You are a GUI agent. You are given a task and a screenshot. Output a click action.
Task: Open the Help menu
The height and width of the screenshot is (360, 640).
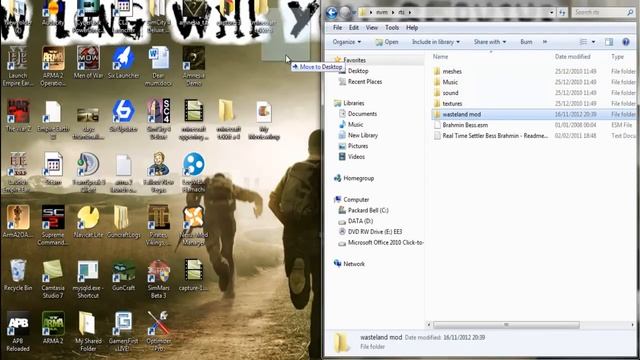[412, 28]
